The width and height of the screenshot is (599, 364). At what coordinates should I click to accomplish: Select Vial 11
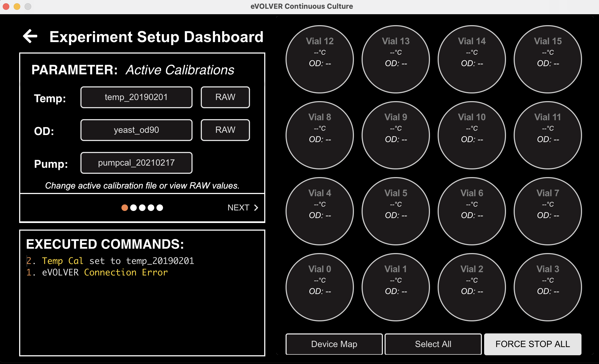(x=548, y=135)
